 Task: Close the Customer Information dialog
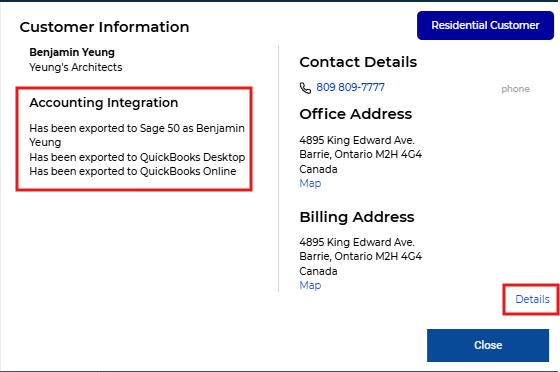coord(488,345)
